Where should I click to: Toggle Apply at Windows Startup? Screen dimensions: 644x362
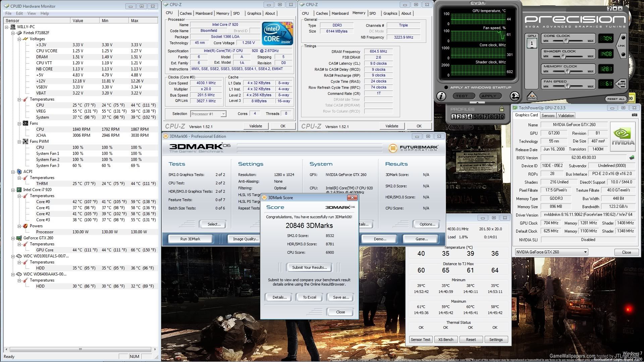[446, 87]
